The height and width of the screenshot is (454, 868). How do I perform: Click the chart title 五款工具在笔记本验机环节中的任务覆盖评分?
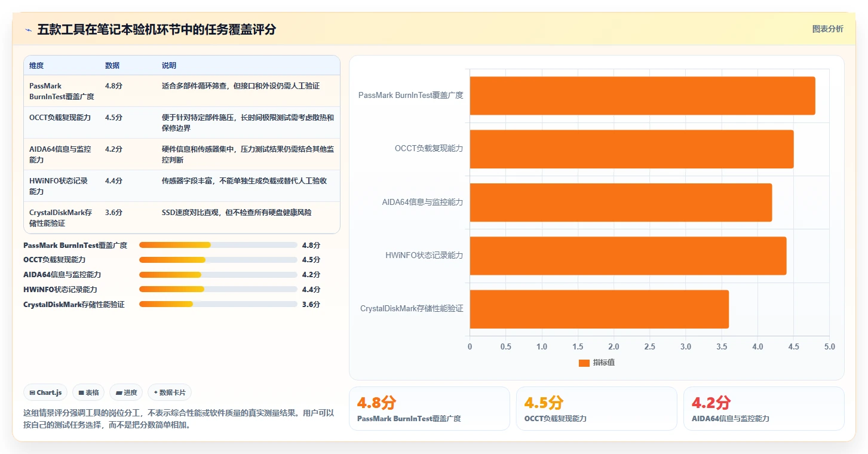(x=157, y=30)
